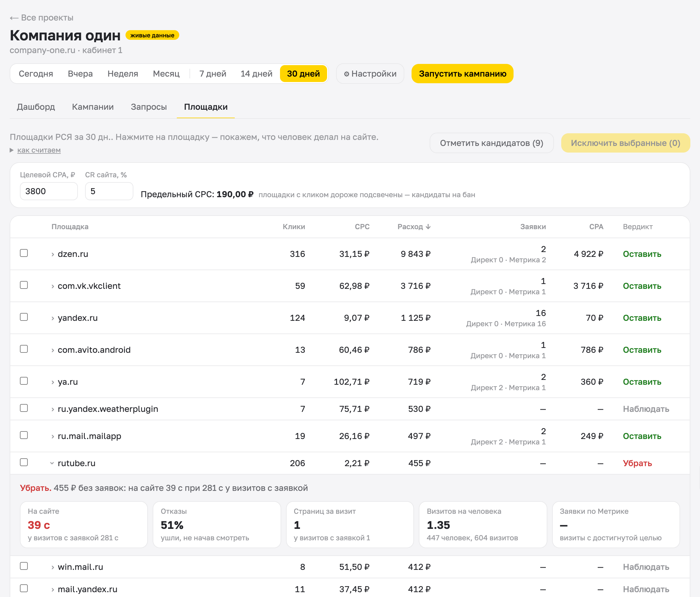Sort by Расход column arrow

click(428, 226)
